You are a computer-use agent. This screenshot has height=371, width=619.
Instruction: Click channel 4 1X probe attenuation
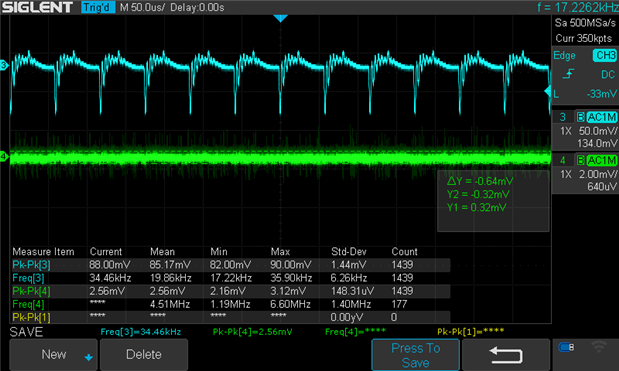pos(566,174)
